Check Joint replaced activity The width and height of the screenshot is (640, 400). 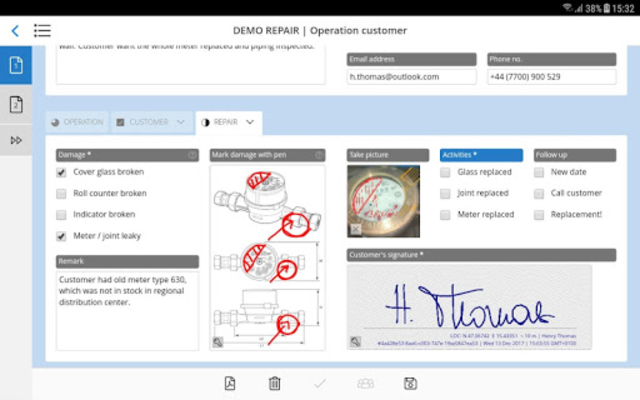point(445,193)
